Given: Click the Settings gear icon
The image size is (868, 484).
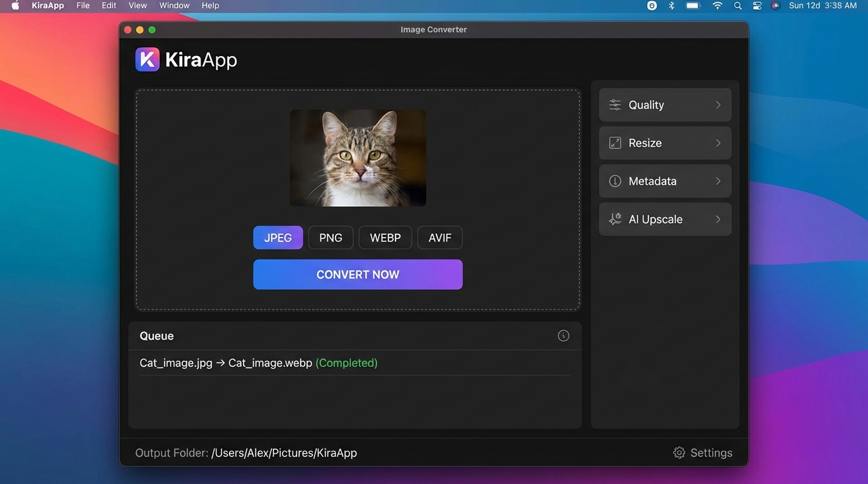Looking at the screenshot, I should click(679, 453).
